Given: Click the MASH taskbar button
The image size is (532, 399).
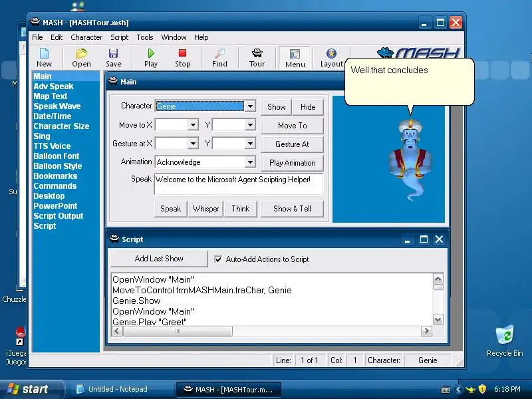Looking at the screenshot, I should tap(229, 389).
